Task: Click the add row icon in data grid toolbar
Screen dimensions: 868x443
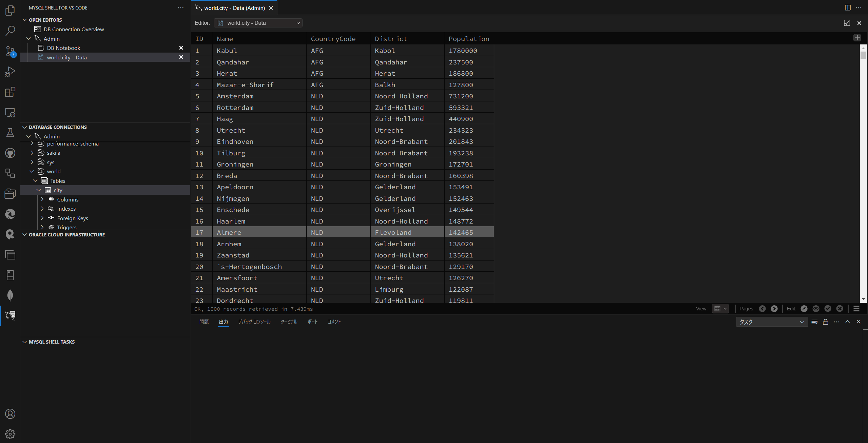Action: click(857, 38)
